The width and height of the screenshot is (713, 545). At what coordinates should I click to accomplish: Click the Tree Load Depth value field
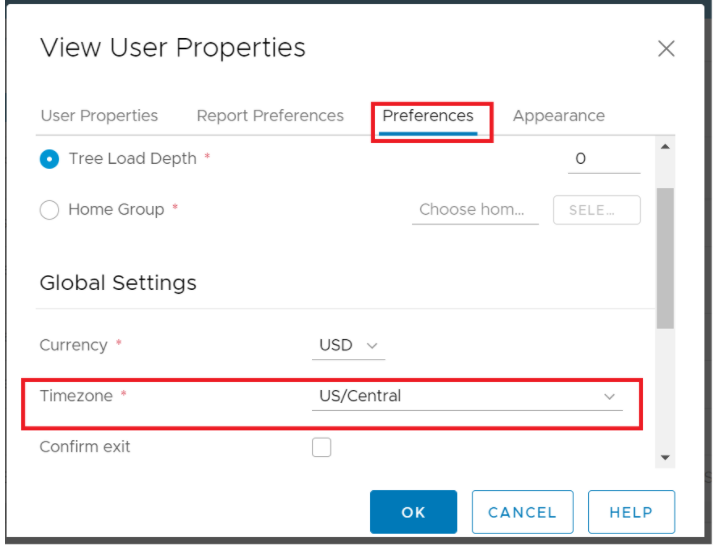pos(603,159)
